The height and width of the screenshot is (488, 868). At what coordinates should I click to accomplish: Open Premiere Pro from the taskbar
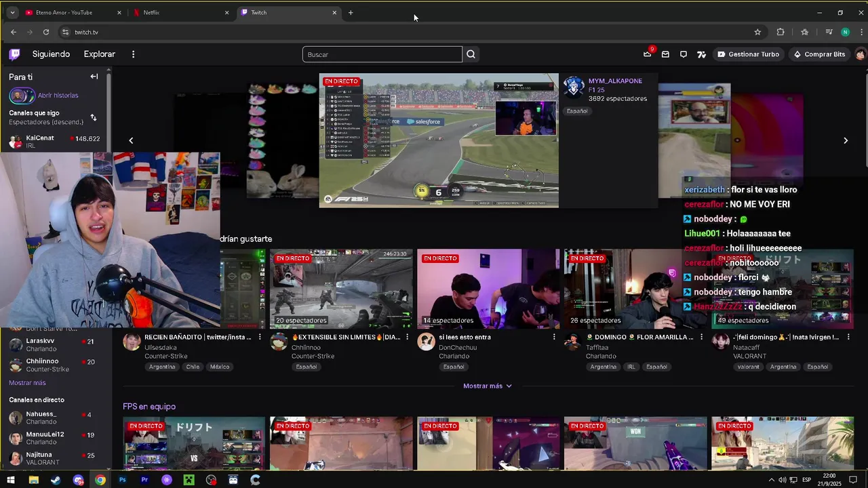pyautogui.click(x=144, y=480)
